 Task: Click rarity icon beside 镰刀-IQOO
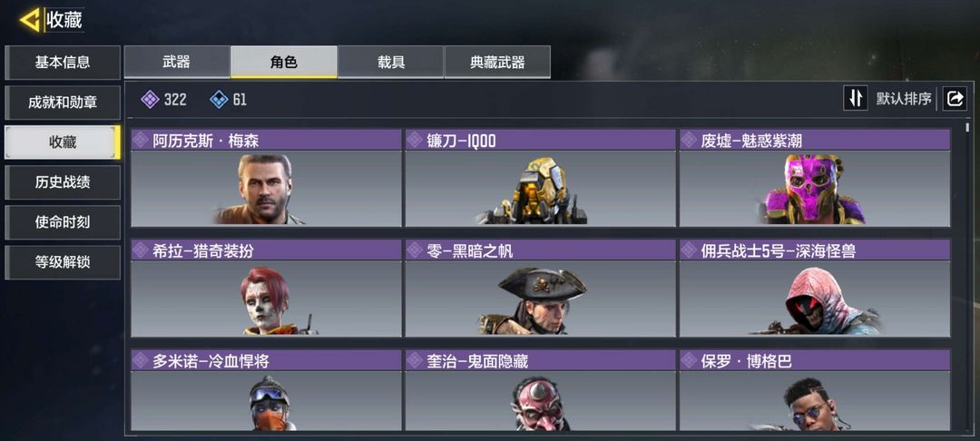click(x=415, y=140)
